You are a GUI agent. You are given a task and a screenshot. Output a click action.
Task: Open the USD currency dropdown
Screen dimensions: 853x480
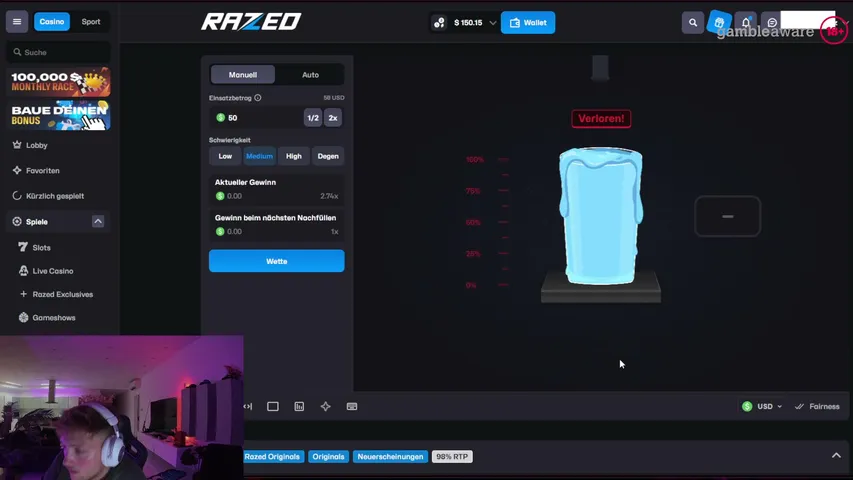tap(762, 407)
